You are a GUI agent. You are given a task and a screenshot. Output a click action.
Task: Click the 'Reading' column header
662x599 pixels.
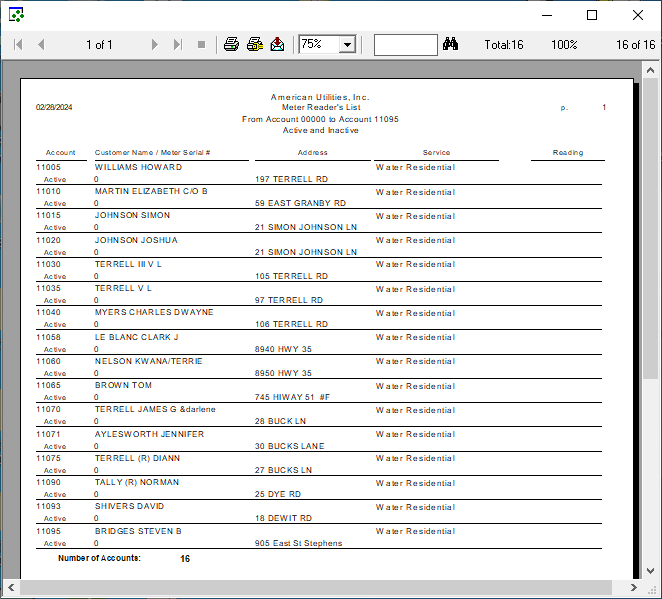tap(568, 152)
